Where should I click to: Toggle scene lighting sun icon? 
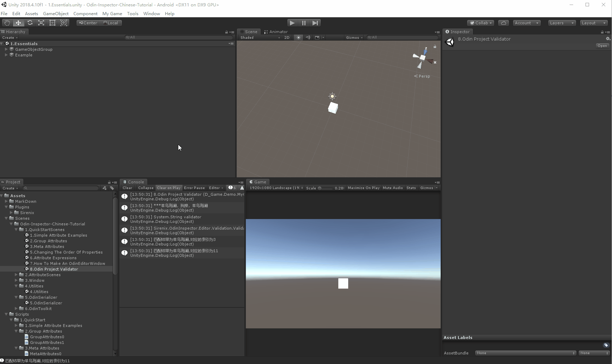point(298,37)
